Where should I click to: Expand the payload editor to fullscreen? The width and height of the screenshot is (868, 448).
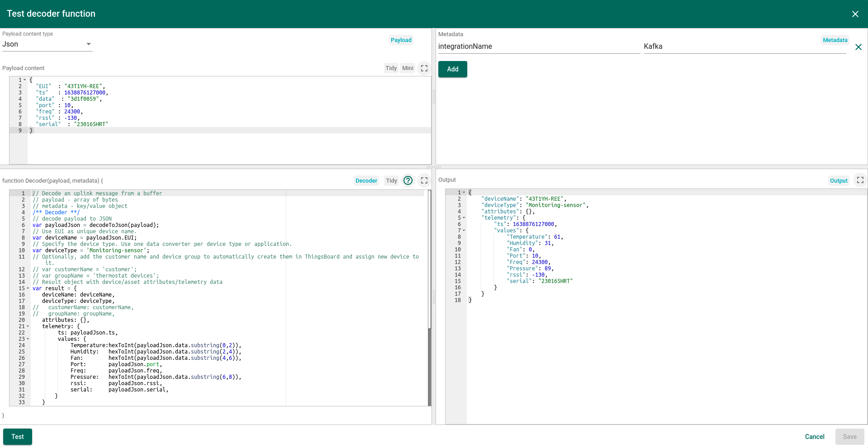point(424,68)
